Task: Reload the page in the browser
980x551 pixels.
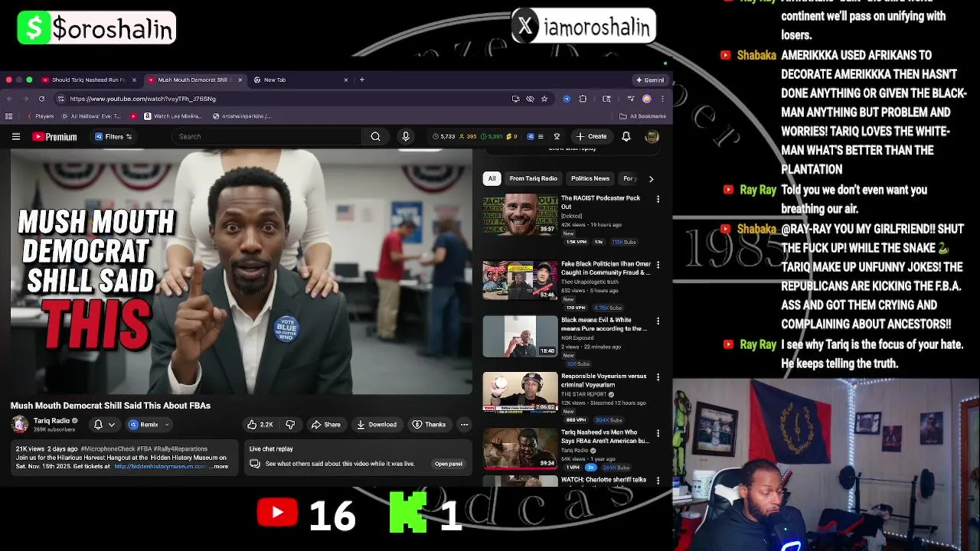Action: pyautogui.click(x=41, y=99)
